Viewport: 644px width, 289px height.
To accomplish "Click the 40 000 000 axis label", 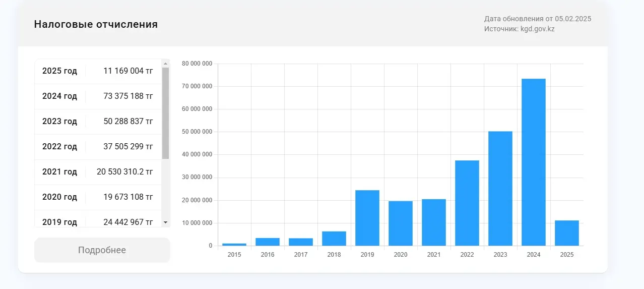I will coord(197,154).
